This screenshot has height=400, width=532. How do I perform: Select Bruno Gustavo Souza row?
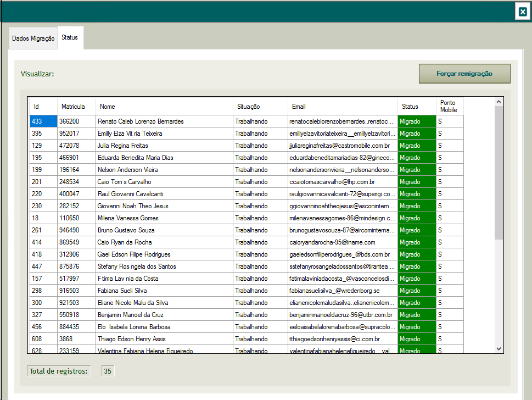coord(247,230)
